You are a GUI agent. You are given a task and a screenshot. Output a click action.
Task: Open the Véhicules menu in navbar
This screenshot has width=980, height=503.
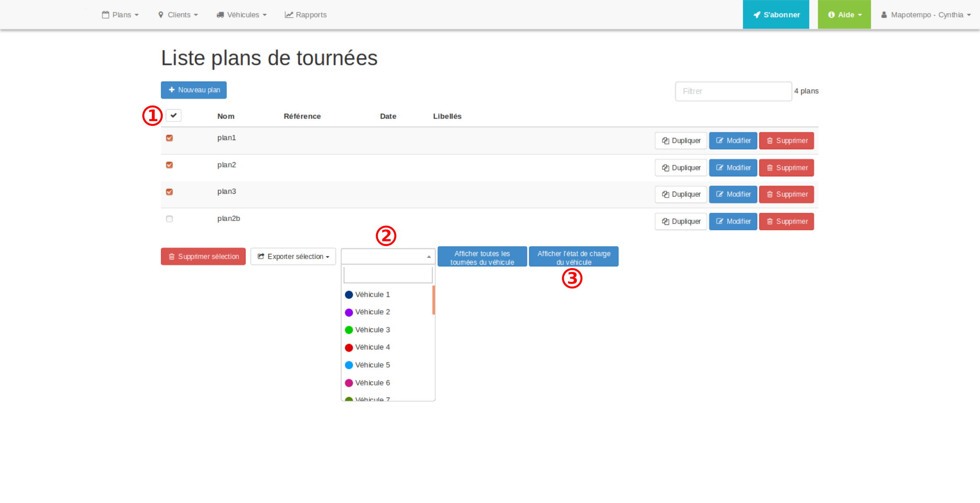tap(241, 15)
